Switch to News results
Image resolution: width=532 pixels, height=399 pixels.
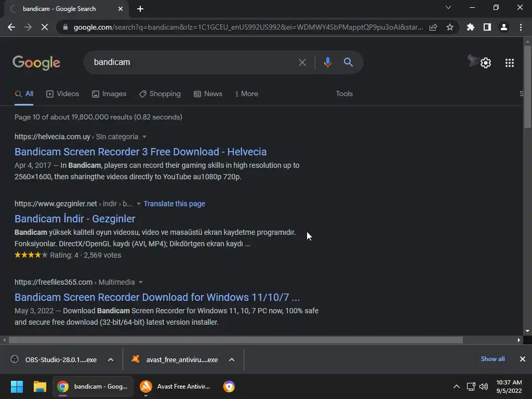(x=208, y=94)
